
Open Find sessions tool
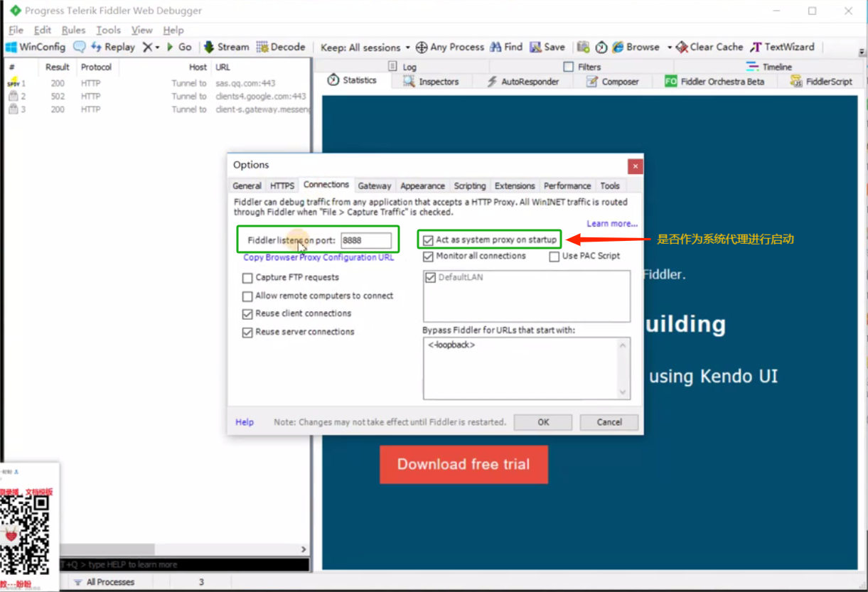[506, 47]
